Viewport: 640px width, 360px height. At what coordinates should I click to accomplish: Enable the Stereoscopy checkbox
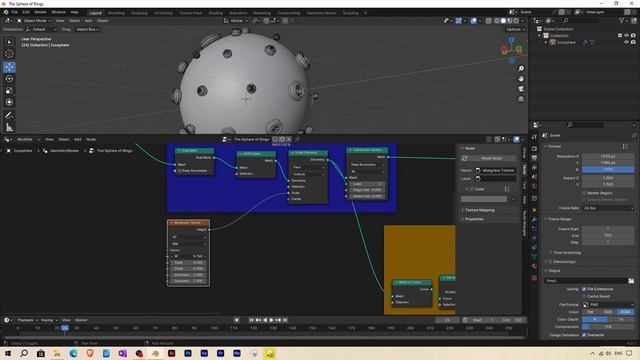(x=550, y=262)
